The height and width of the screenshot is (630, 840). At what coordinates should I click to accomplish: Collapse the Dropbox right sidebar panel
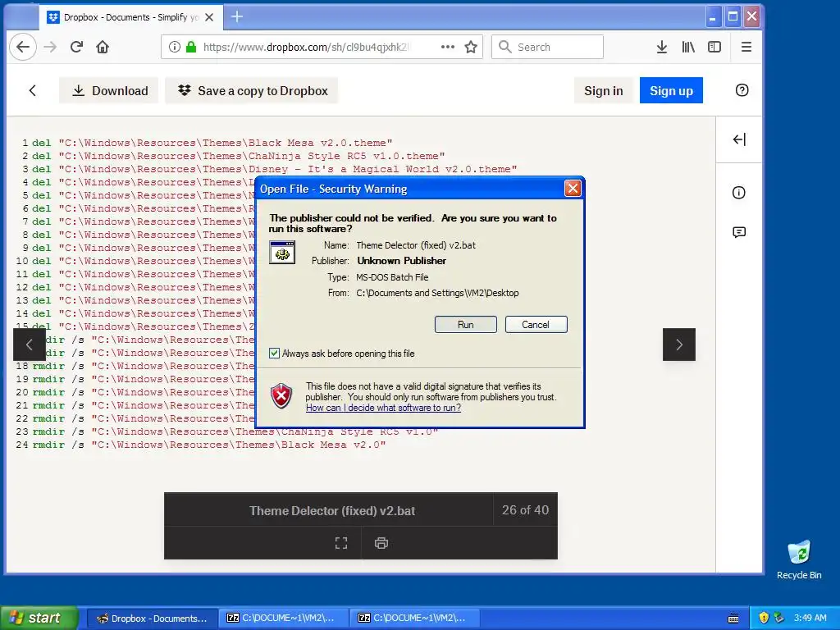coord(739,139)
